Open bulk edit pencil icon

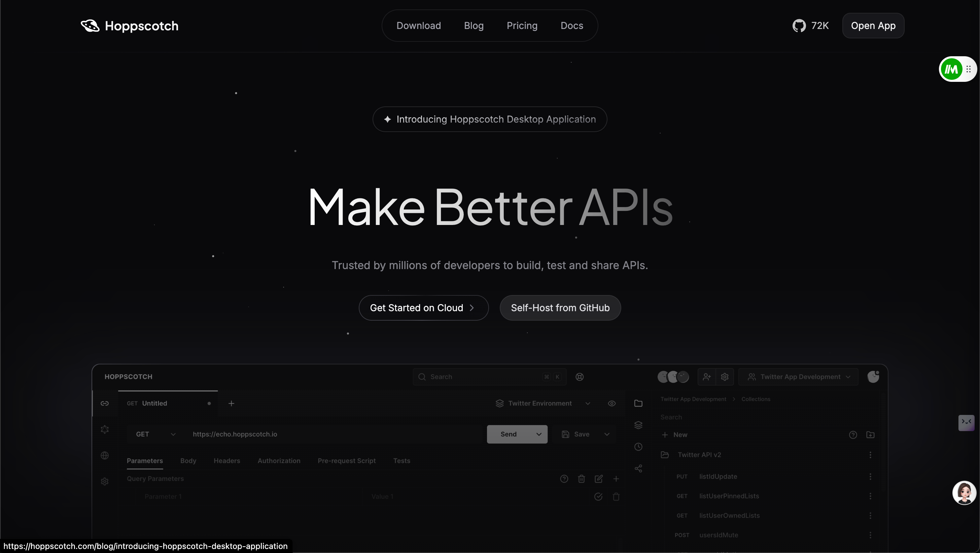pos(599,479)
